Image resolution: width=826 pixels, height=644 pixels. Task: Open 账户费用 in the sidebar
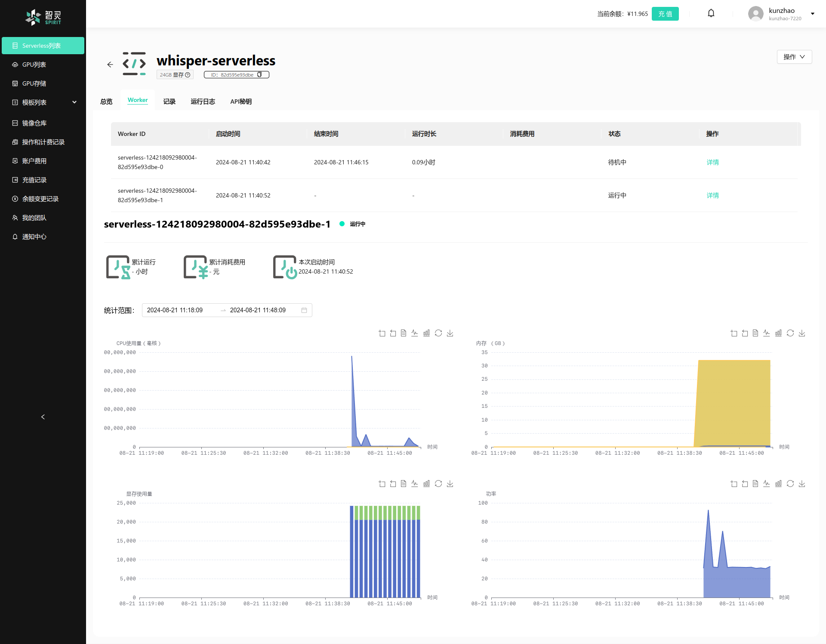click(x=43, y=161)
